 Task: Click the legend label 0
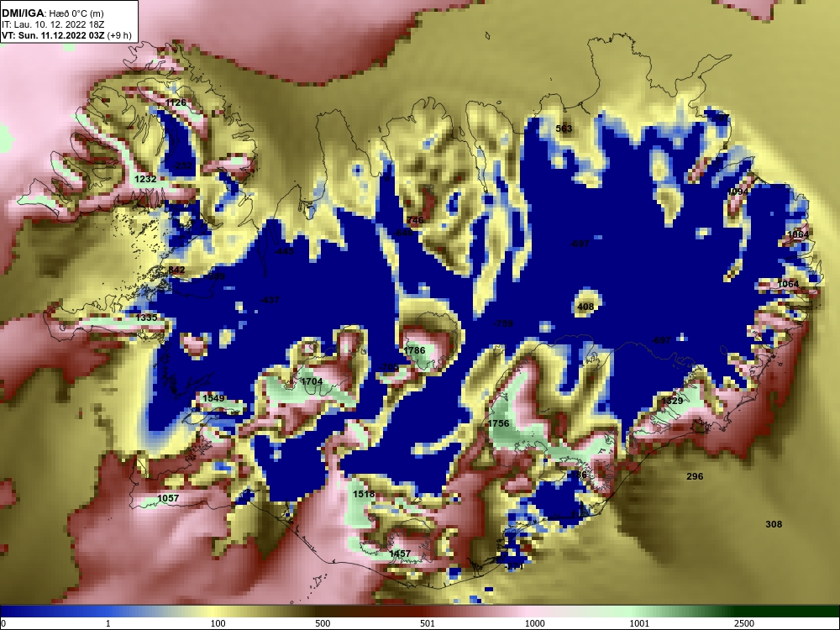(3, 623)
